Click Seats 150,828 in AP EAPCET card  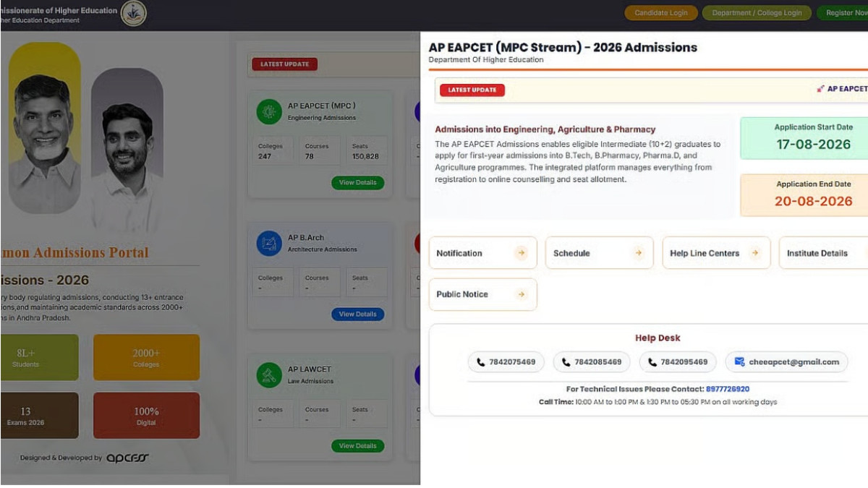[x=366, y=151]
